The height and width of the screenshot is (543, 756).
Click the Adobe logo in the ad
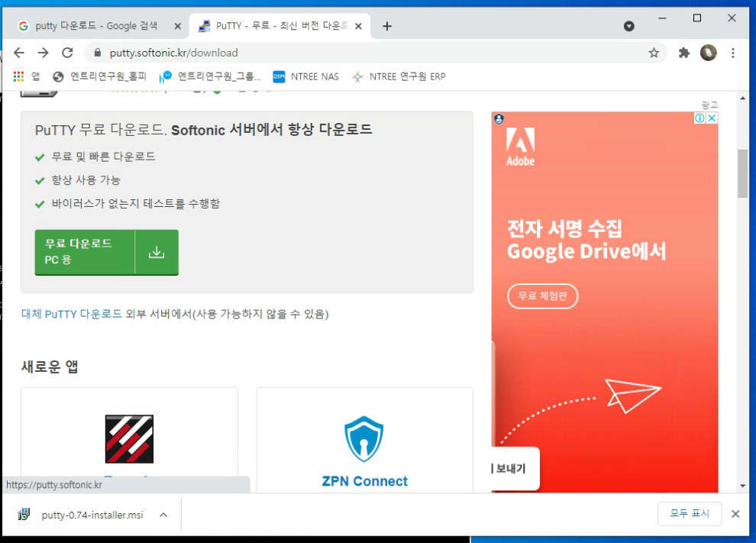click(520, 147)
